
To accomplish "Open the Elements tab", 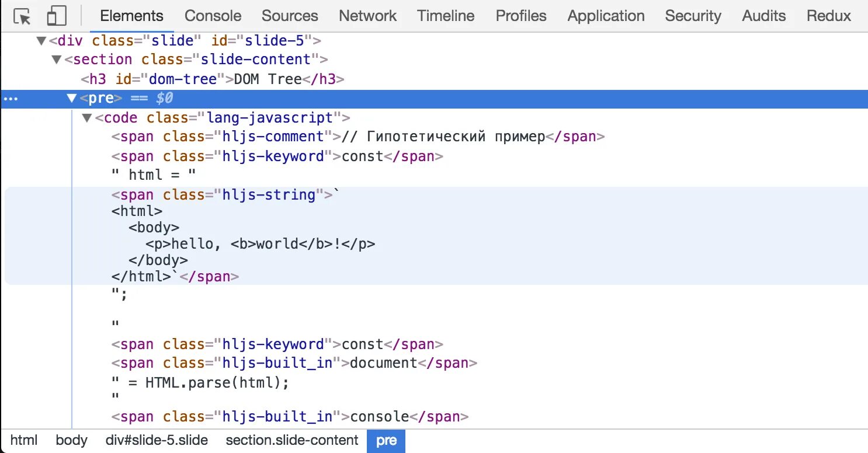I will point(131,16).
